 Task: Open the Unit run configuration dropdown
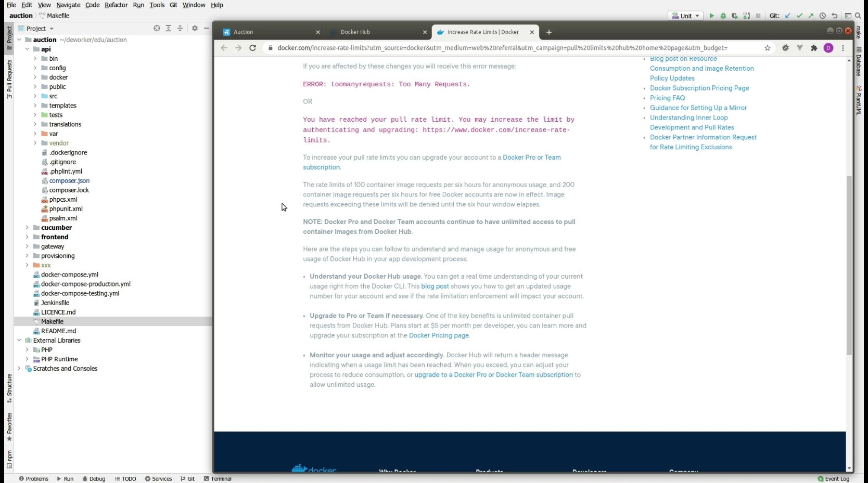coord(686,16)
